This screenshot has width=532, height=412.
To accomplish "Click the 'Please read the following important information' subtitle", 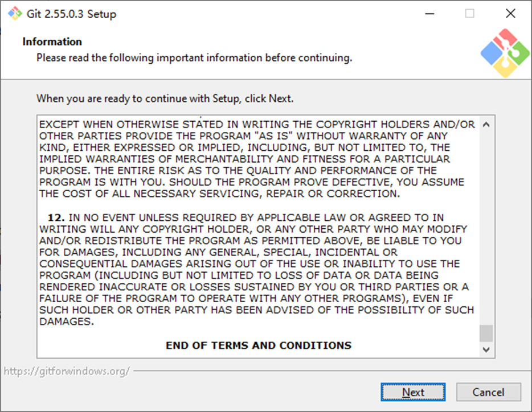I will 194,57.
